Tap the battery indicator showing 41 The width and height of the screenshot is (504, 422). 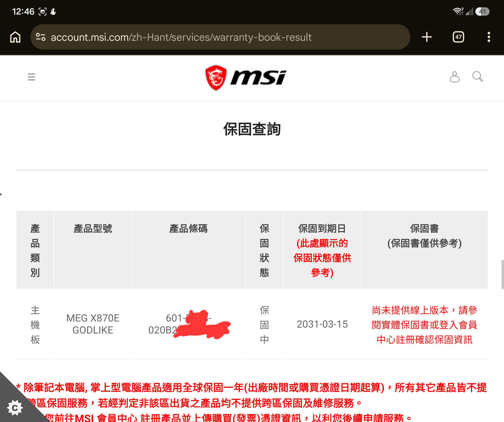click(482, 11)
